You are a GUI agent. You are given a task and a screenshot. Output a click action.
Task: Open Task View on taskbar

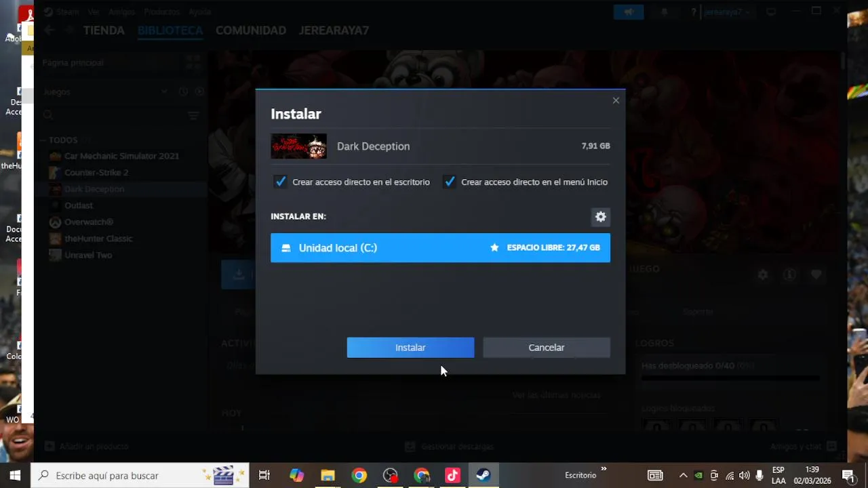(x=264, y=475)
